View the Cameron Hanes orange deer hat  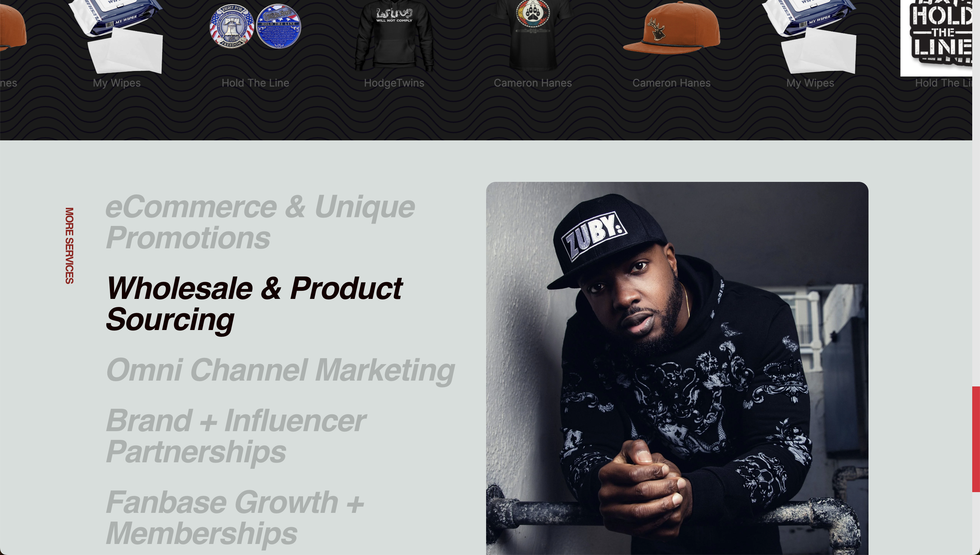point(671,28)
